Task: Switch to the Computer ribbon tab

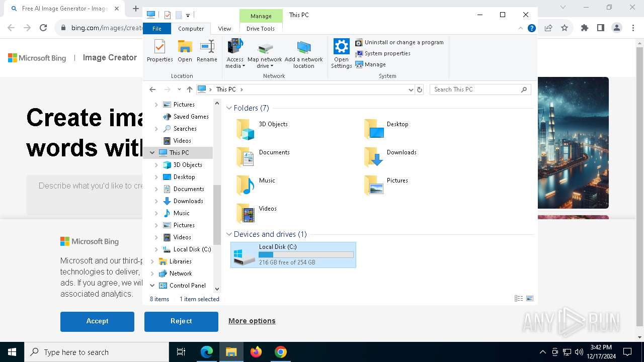Action: (191, 29)
